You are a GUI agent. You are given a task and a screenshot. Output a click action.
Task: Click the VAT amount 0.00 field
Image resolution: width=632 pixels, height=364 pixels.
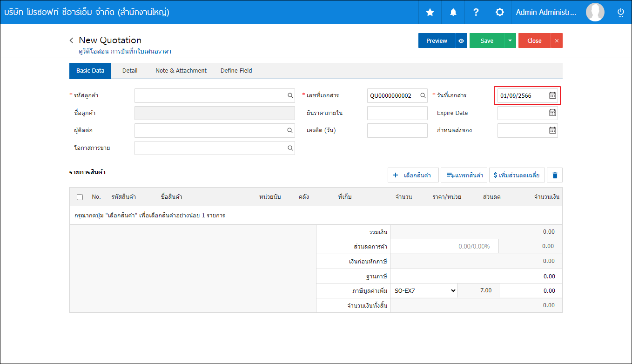pyautogui.click(x=531, y=290)
